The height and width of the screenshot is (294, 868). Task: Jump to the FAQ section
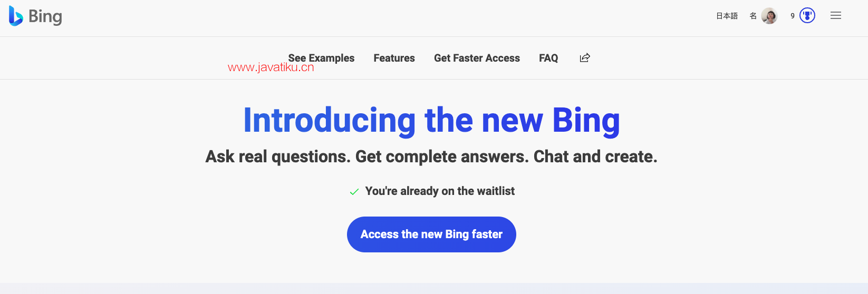click(548, 58)
